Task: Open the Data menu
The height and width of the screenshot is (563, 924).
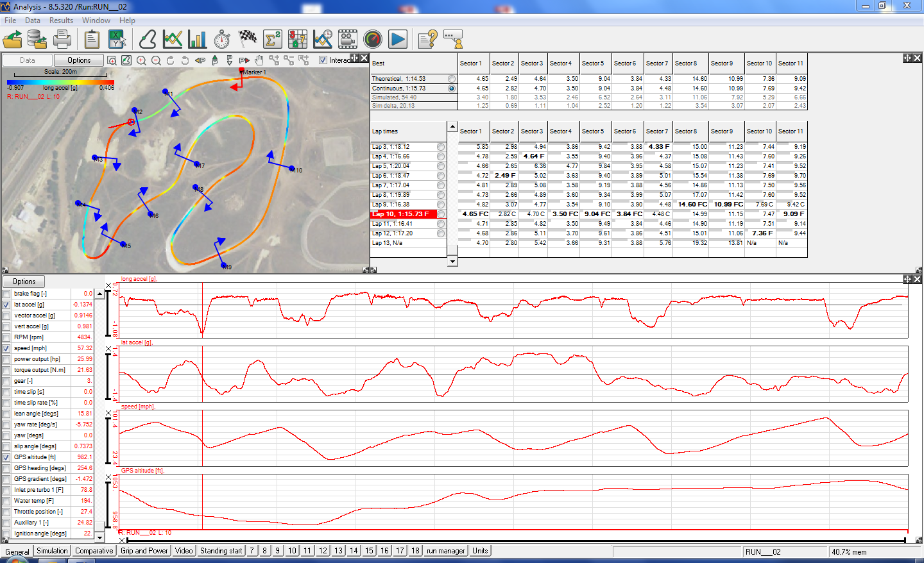Action: [33, 21]
